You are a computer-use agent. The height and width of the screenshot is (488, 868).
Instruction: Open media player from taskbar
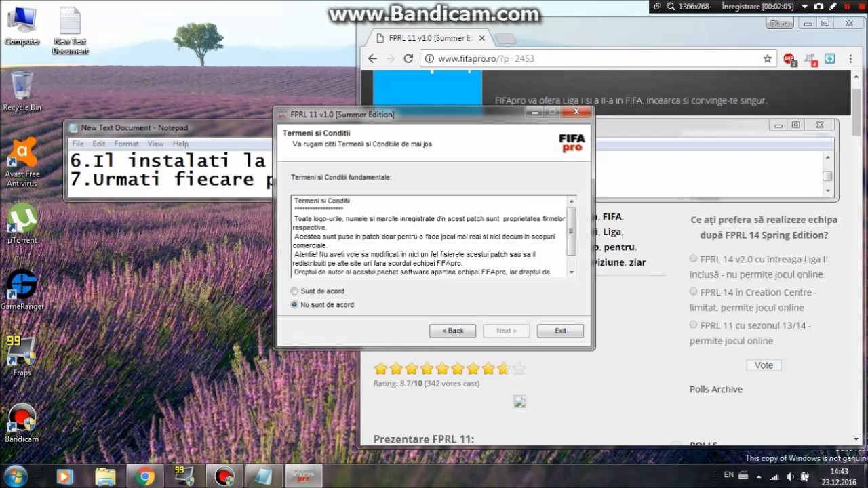(x=65, y=476)
